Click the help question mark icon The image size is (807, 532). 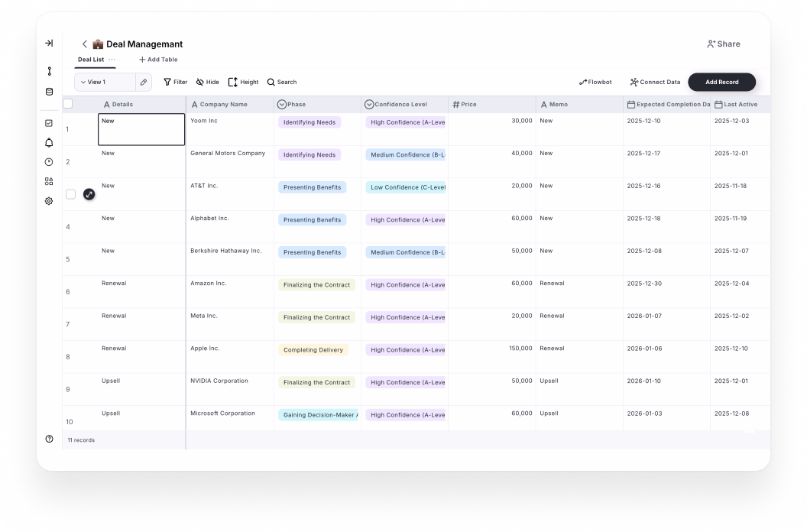pyautogui.click(x=49, y=439)
